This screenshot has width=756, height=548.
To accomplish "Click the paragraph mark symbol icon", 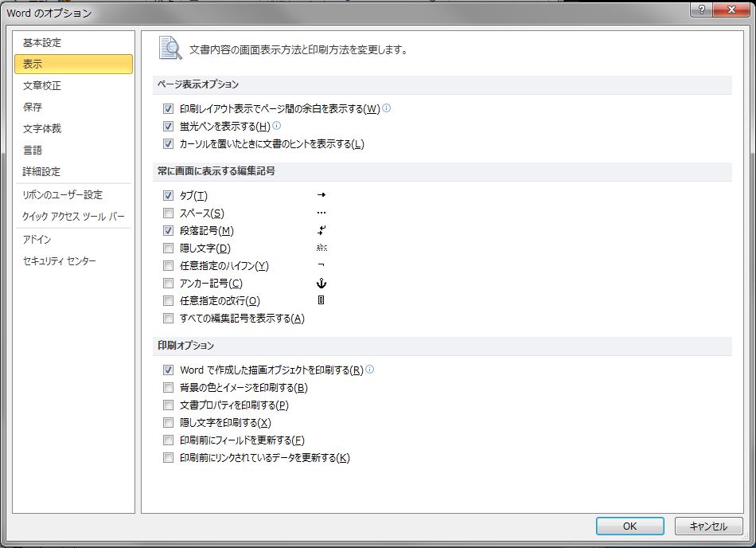I will click(x=321, y=230).
